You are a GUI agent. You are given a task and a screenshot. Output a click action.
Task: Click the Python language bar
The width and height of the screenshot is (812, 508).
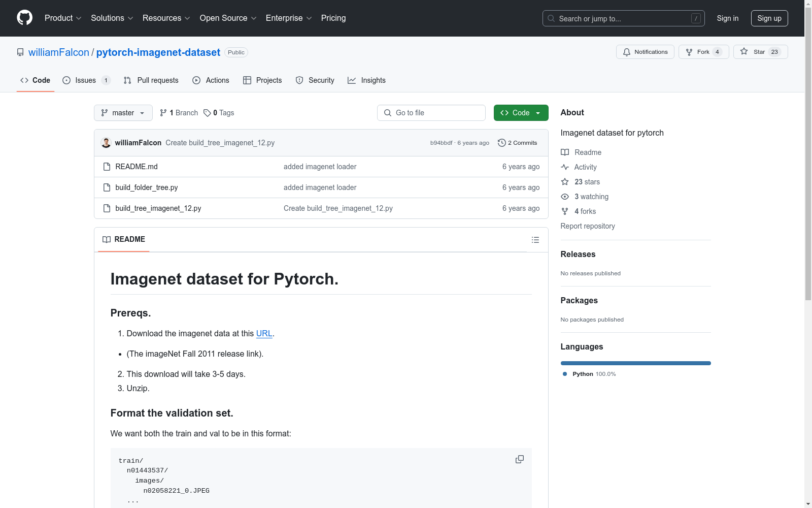click(636, 363)
